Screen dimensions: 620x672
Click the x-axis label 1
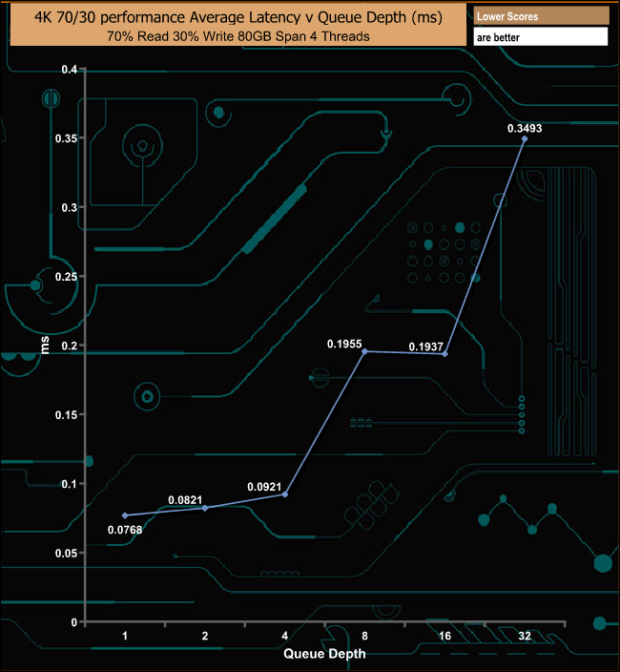point(125,636)
